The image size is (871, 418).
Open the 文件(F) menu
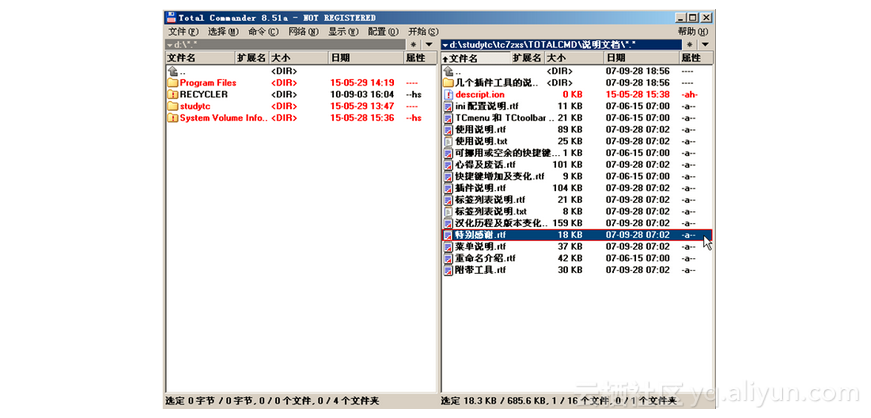point(183,32)
